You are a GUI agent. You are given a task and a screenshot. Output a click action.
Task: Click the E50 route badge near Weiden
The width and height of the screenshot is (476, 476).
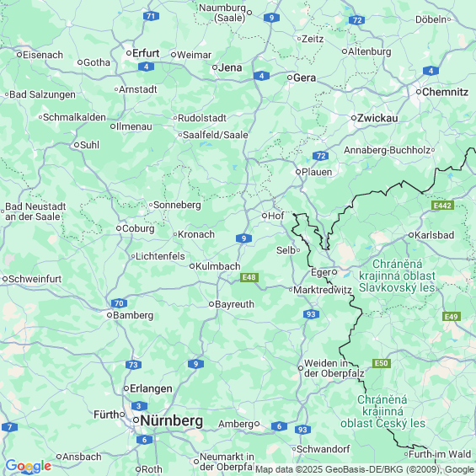[382, 363]
